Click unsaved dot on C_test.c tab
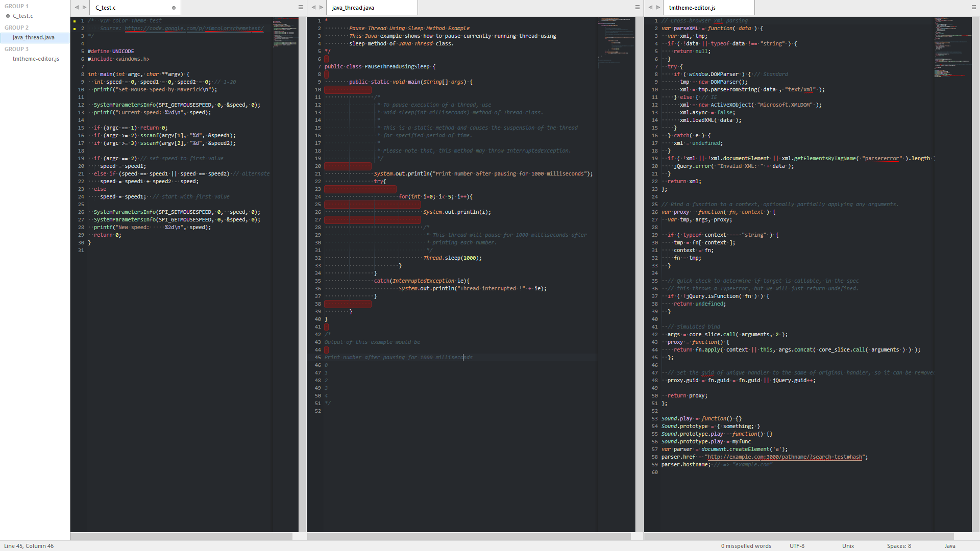Image resolution: width=980 pixels, height=551 pixels. click(x=174, y=8)
